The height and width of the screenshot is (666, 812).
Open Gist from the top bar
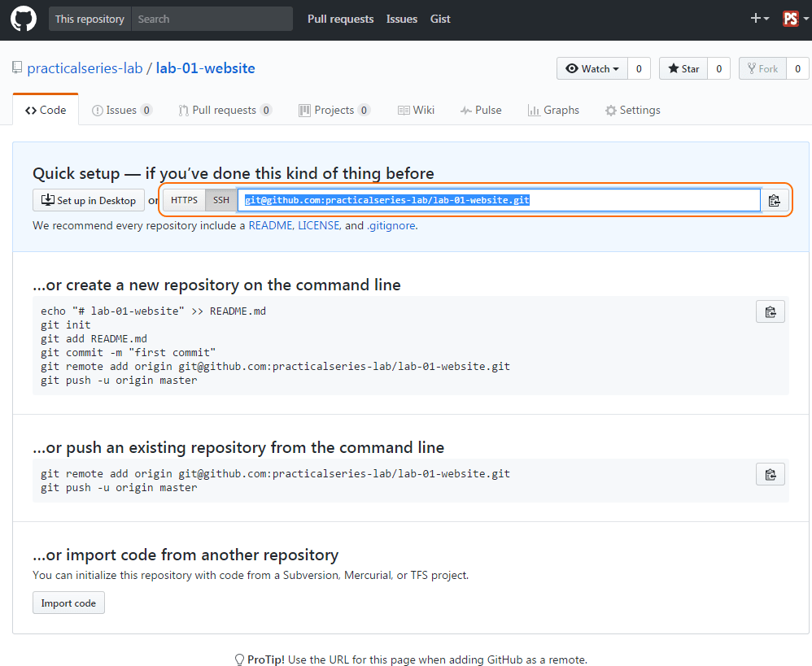440,20
